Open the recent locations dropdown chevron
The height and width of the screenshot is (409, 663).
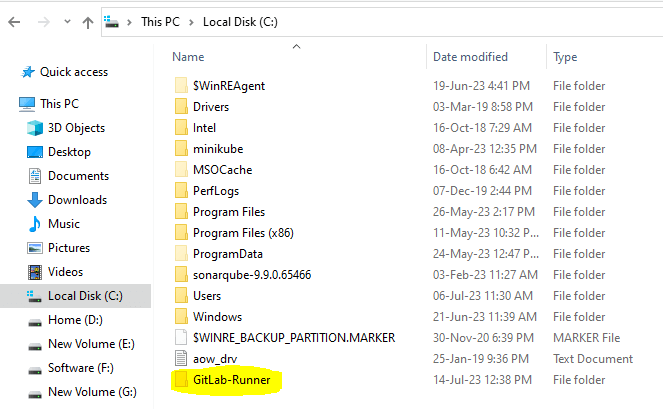[67, 22]
